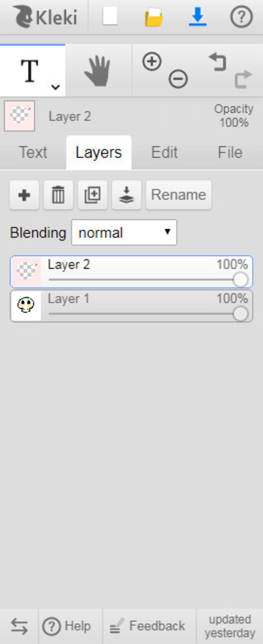Undo the last action
The width and height of the screenshot is (263, 644).
point(218,62)
